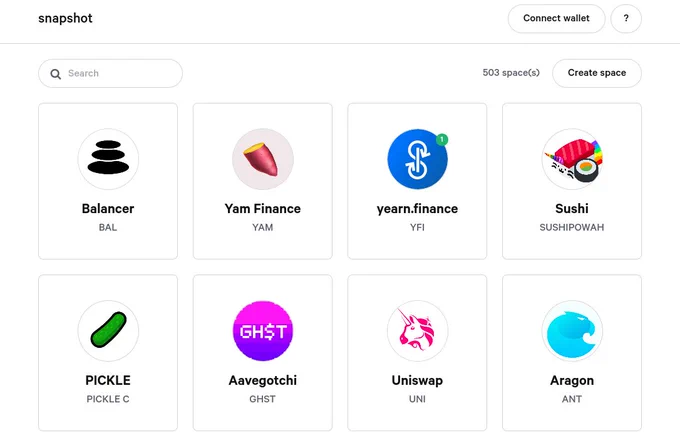Click the green notification badge on yearn.finance
Image resolution: width=680 pixels, height=440 pixels.
(x=442, y=140)
